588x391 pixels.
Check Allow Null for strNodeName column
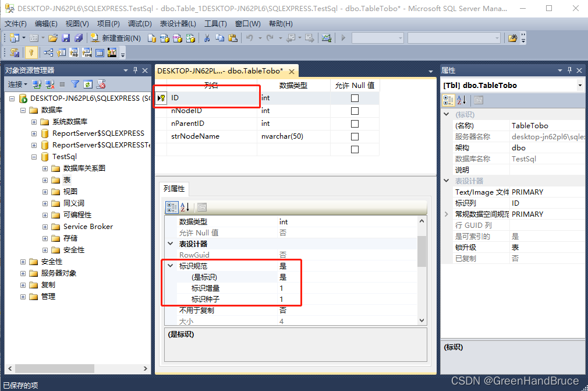[355, 136]
